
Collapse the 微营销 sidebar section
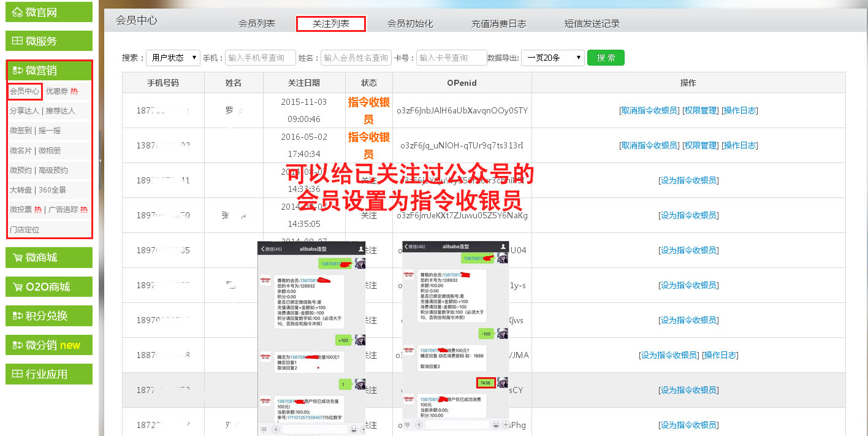(x=48, y=71)
